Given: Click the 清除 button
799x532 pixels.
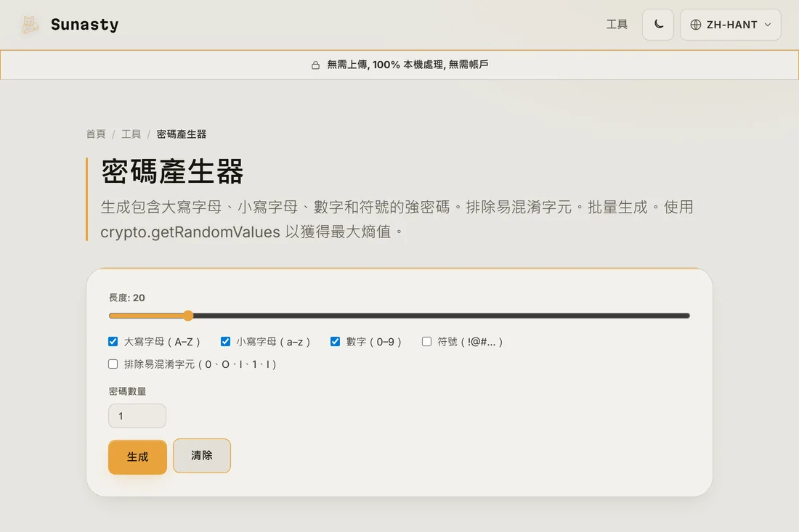Looking at the screenshot, I should click(x=202, y=456).
